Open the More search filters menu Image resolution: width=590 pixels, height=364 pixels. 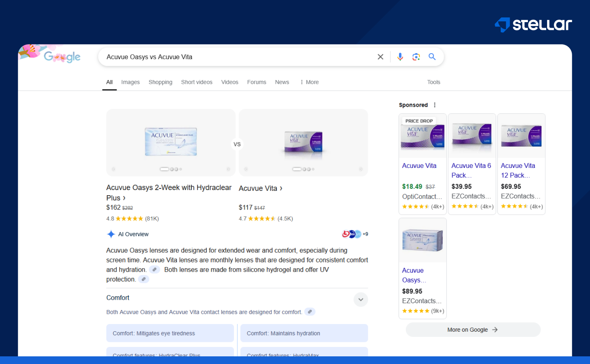tap(309, 82)
